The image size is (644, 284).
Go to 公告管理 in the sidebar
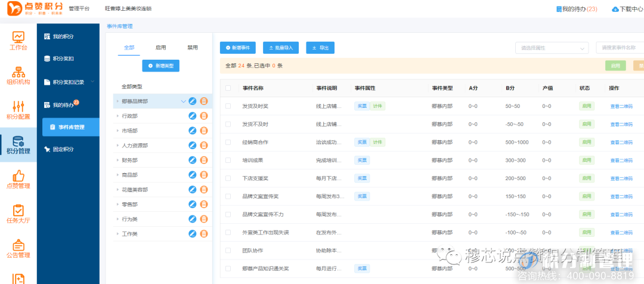click(x=18, y=249)
